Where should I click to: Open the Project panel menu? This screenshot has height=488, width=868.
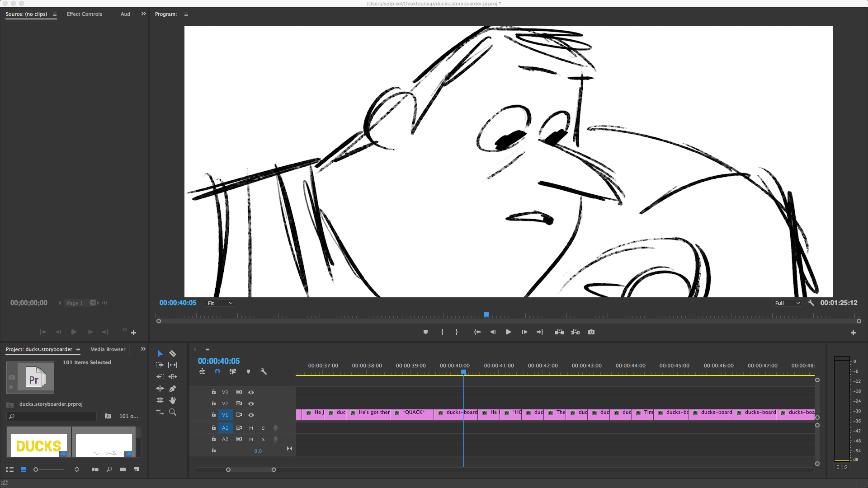(78, 349)
